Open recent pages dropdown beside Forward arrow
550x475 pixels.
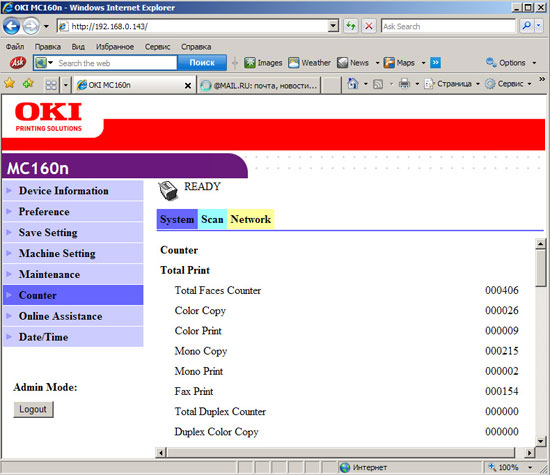(x=46, y=26)
